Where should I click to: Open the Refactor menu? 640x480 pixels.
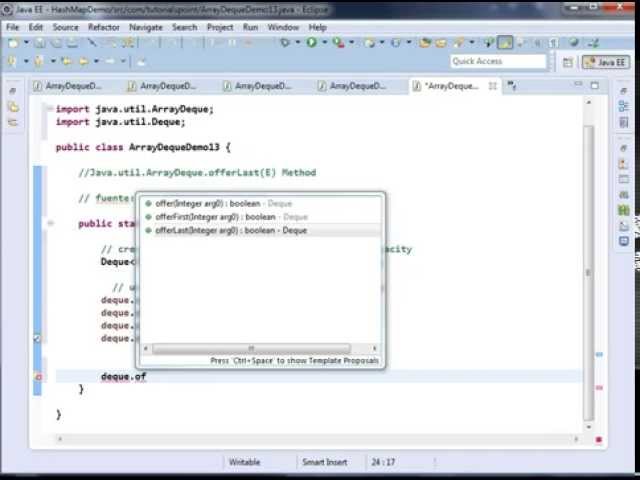(x=104, y=27)
